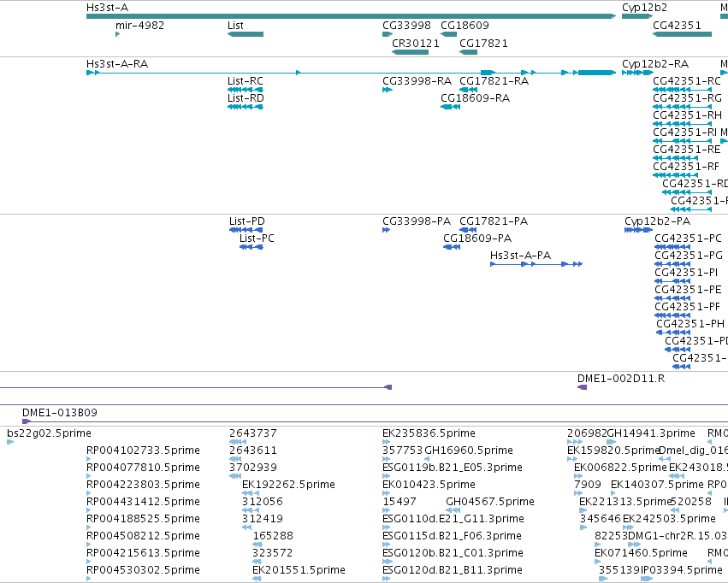
Task: Select the CG42351-RC transcript
Action: pyautogui.click(x=682, y=90)
